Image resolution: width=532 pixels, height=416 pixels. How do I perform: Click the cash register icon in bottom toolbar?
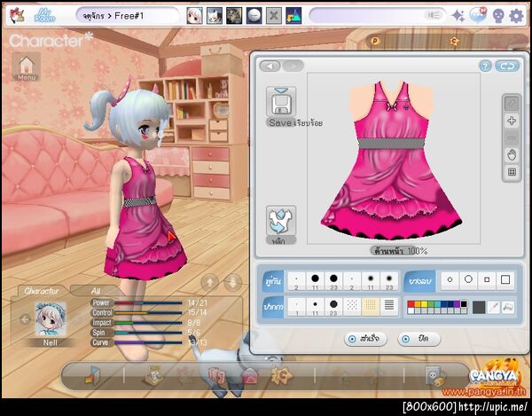click(x=153, y=375)
